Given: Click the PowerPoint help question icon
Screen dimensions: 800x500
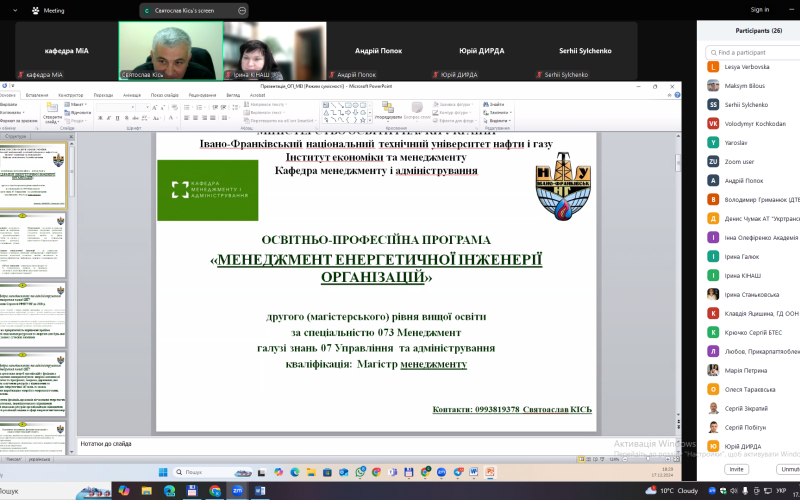Looking at the screenshot, I should pos(678,95).
